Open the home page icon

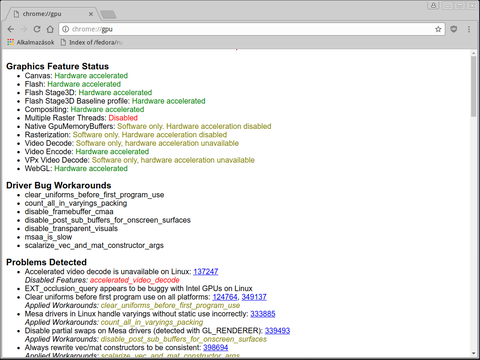(x=50, y=29)
